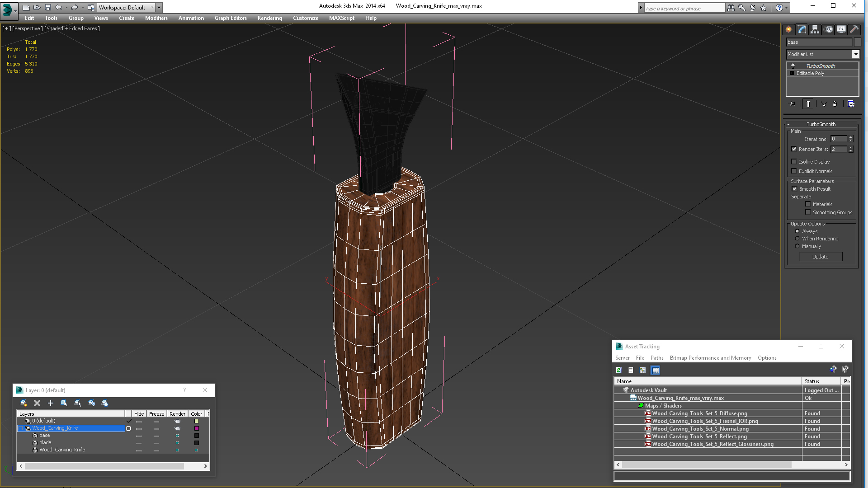868x488 pixels.
Task: Click Undo arrow icon in top toolbar
Action: click(x=59, y=7)
